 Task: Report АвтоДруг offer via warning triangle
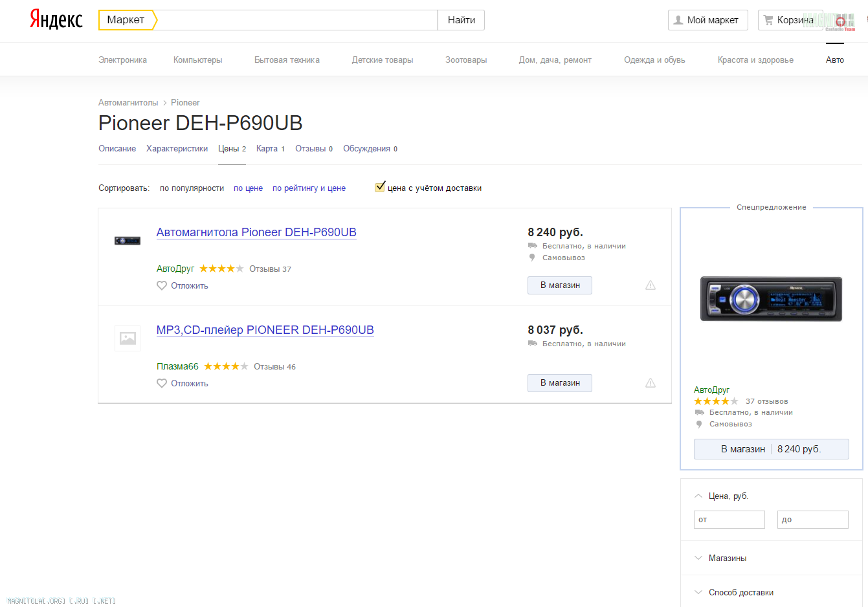pos(651,285)
